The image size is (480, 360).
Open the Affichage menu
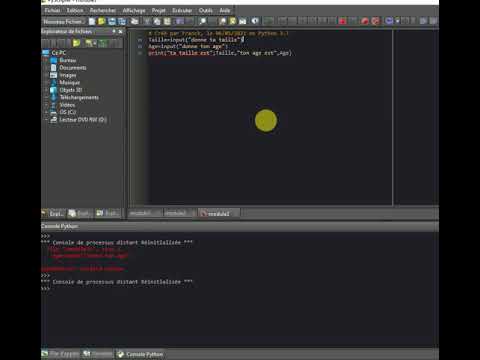tap(134, 10)
